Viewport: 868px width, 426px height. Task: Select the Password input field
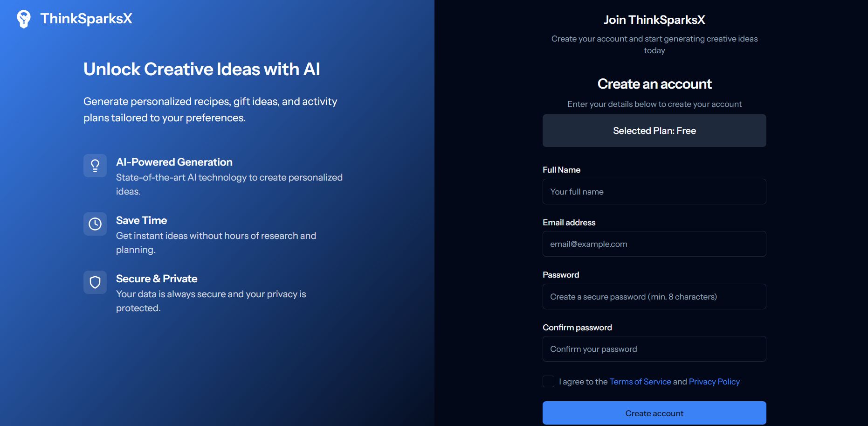pyautogui.click(x=654, y=297)
